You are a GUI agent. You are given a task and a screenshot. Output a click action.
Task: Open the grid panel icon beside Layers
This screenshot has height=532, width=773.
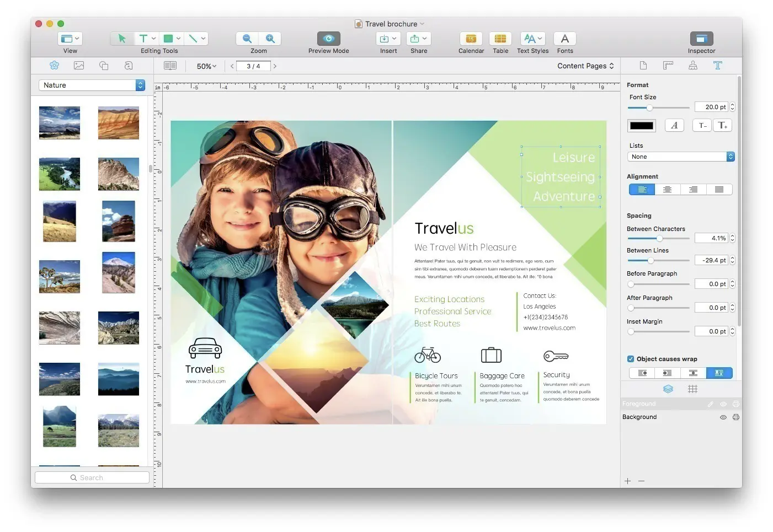click(x=693, y=389)
